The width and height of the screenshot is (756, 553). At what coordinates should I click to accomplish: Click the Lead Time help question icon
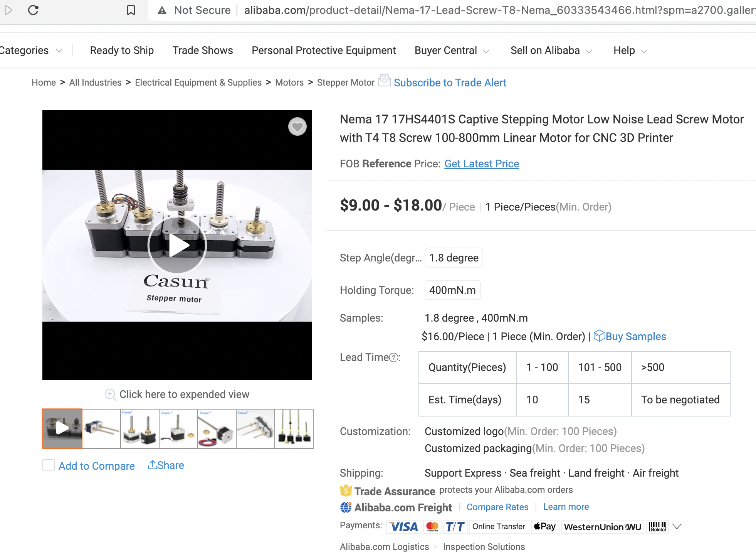tap(393, 358)
